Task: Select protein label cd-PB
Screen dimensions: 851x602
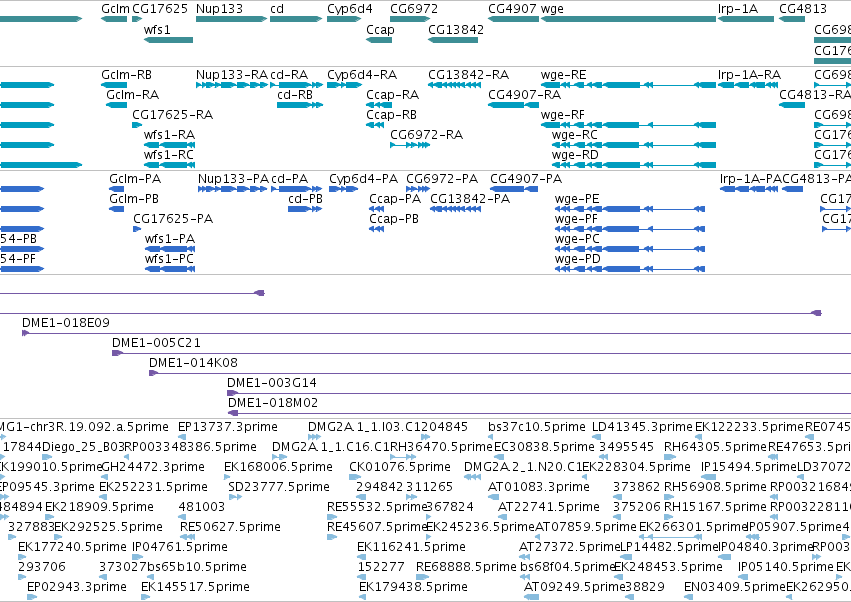Action: 306,199
